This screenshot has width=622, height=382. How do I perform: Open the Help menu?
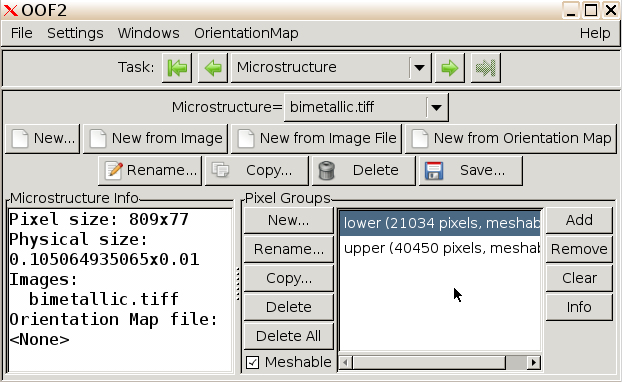pos(595,33)
